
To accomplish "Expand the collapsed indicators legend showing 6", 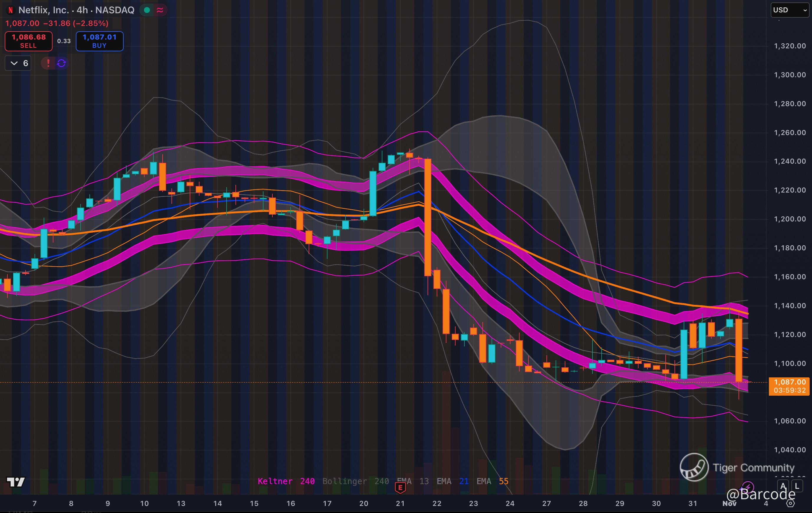I will pos(18,63).
